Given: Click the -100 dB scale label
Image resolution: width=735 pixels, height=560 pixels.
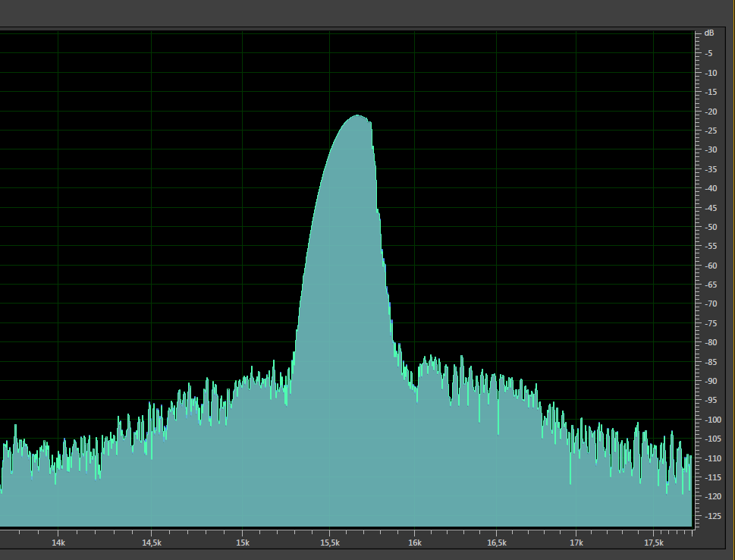Looking at the screenshot, I should (x=712, y=420).
